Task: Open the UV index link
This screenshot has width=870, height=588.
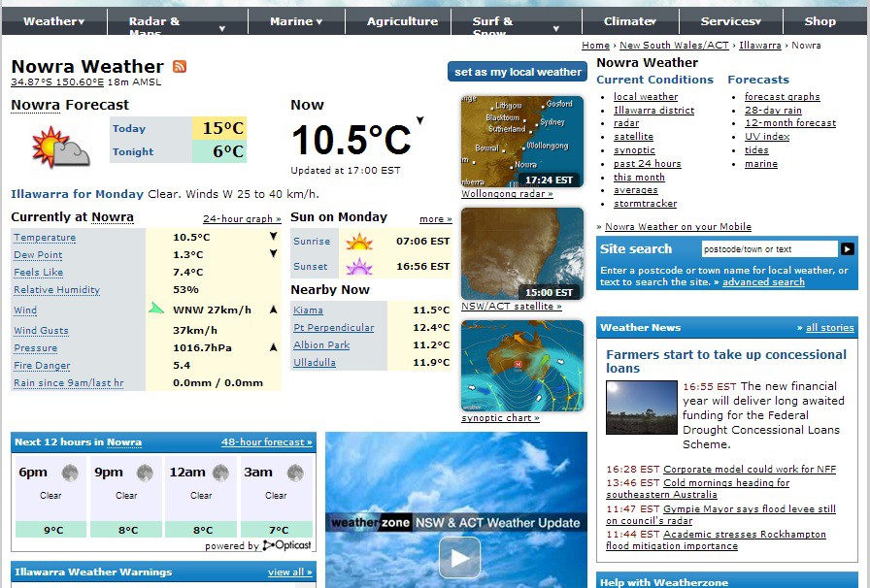Action: pyautogui.click(x=767, y=137)
